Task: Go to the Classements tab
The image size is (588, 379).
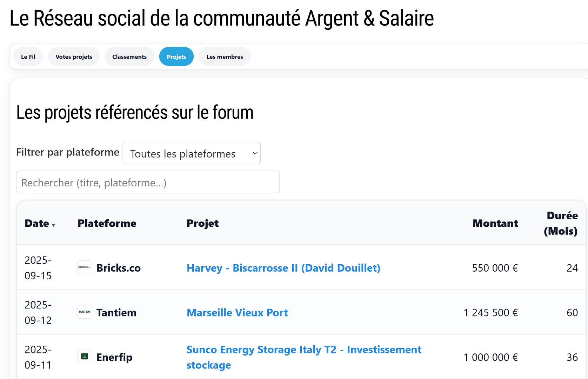Action: coord(129,57)
